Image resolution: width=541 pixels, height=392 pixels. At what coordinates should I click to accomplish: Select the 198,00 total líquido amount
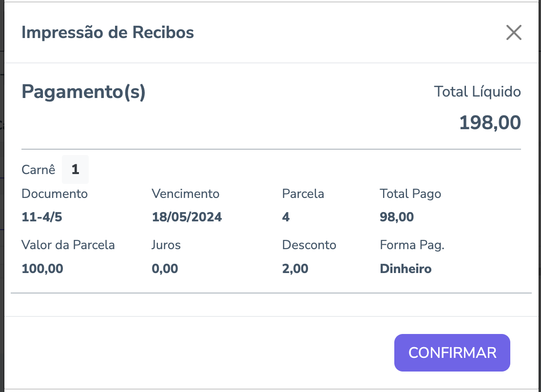pyautogui.click(x=490, y=123)
